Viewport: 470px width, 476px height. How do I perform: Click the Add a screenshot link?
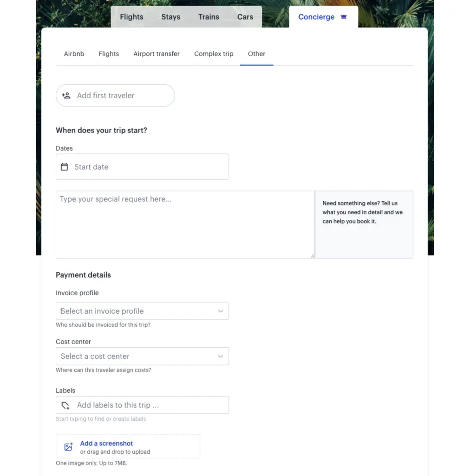106,443
